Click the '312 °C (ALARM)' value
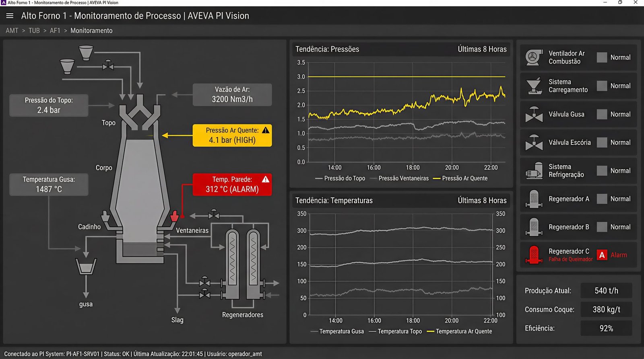Screen dimensions: 644x359 pos(232,189)
